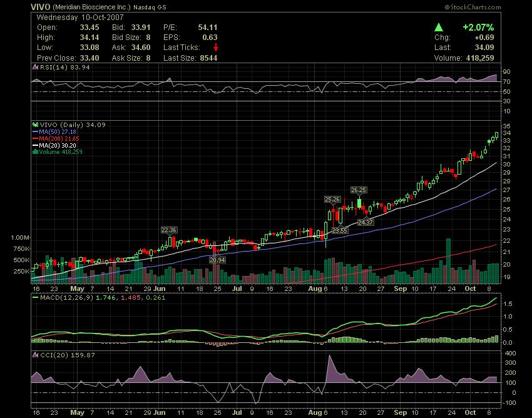Click the MACD(12,26,9) indicator label
532x418 pixels.
[66, 298]
